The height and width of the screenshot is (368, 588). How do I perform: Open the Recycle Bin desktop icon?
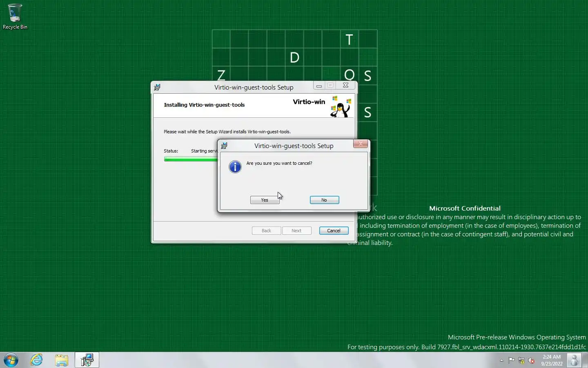coord(15,16)
